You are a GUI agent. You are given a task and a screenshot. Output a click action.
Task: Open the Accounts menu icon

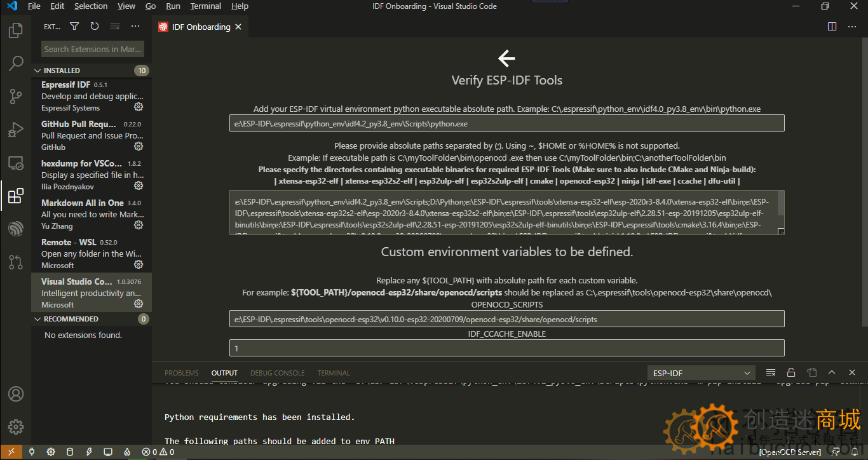pos(16,394)
